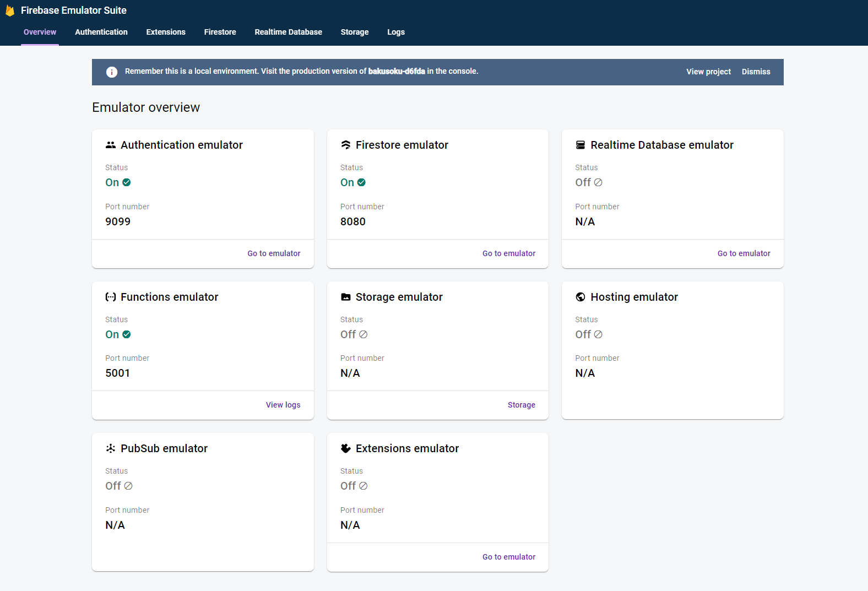Click the Storage emulator folder image icon
The width and height of the screenshot is (868, 591).
[x=346, y=297]
